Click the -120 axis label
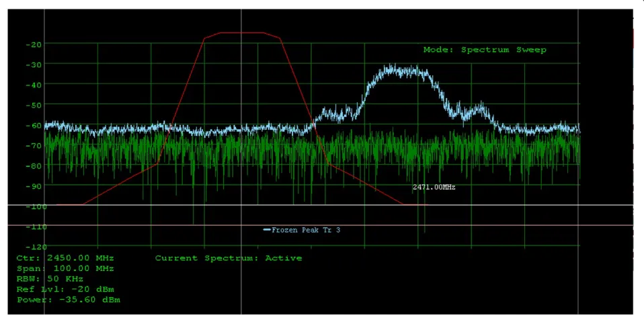Image resolution: width=644 pixels, height=316 pixels. pos(36,247)
